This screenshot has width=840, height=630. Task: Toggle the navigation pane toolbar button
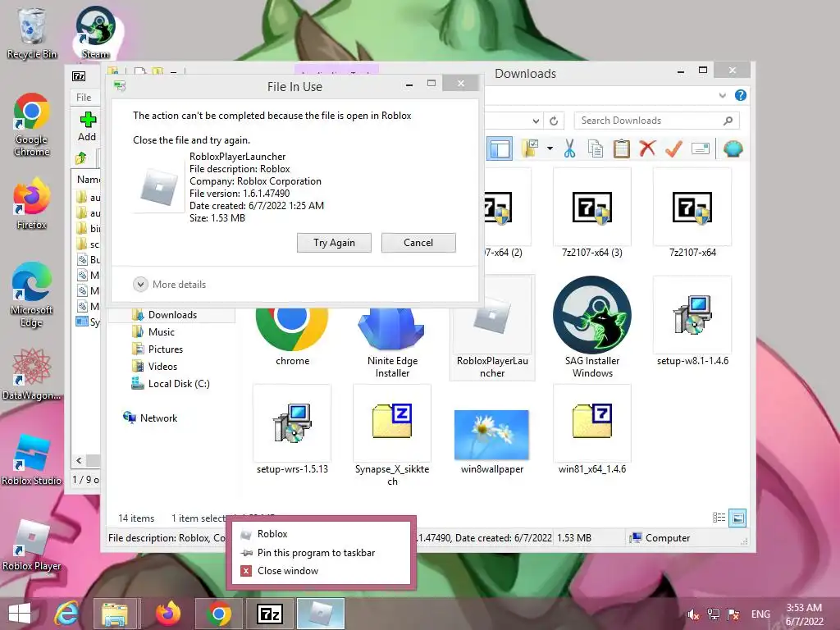[500, 148]
